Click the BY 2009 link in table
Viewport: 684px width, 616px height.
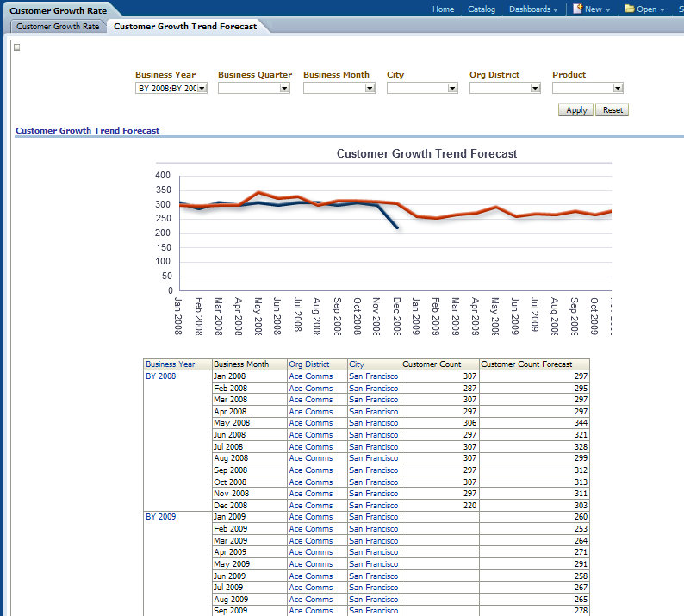(160, 517)
